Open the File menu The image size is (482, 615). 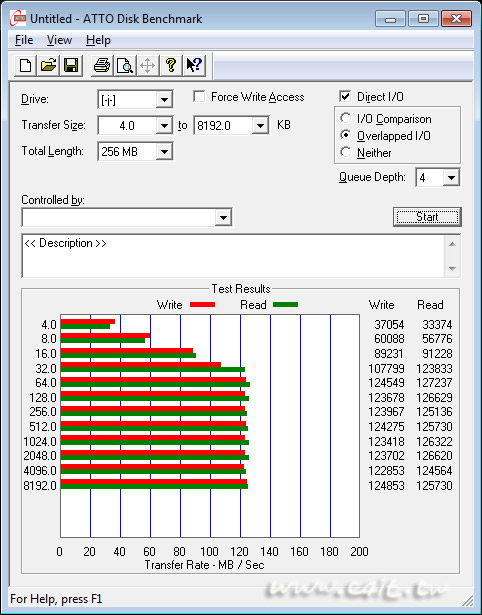coord(24,40)
